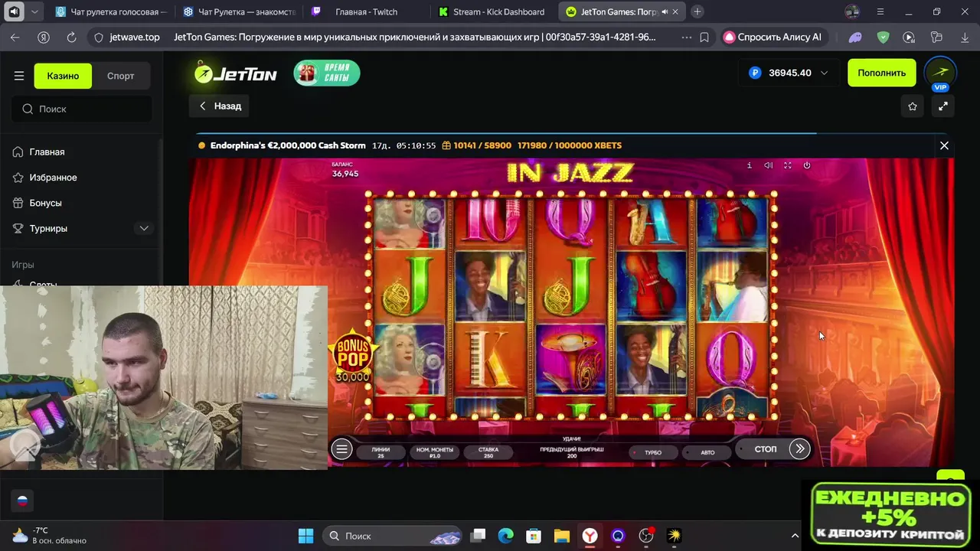Screen dimensions: 980x551
Task: Click the fast-forward spin arrows button
Action: pos(799,449)
